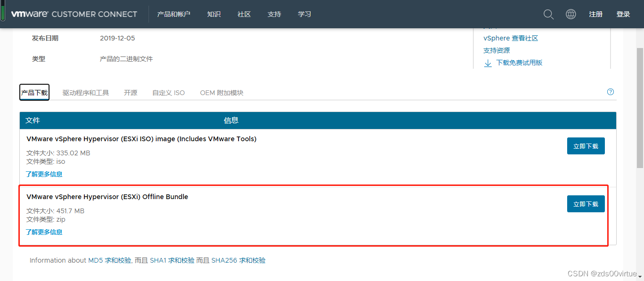Viewport: 644px width, 281px height.
Task: Click the 下载免费试用版 link
Action: 519,63
